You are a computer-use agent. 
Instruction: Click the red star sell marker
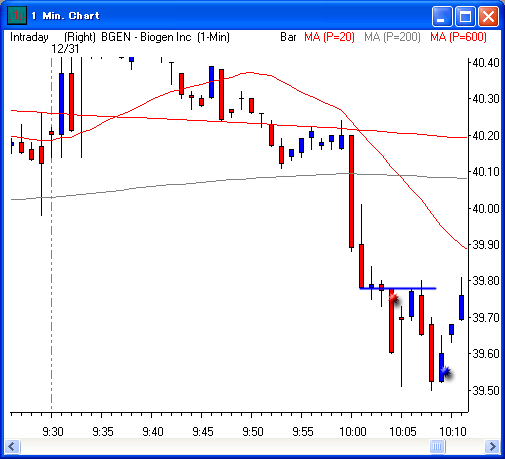(394, 298)
